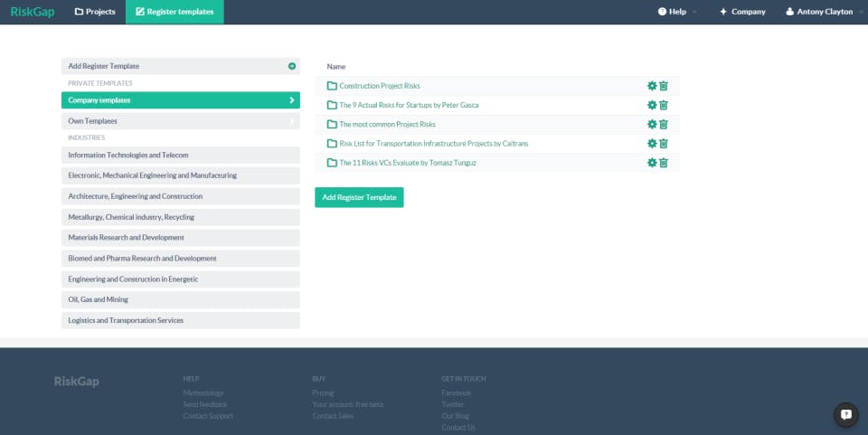Delete Risk List by Caltrans via trash icon
The width and height of the screenshot is (868, 435).
pos(663,143)
